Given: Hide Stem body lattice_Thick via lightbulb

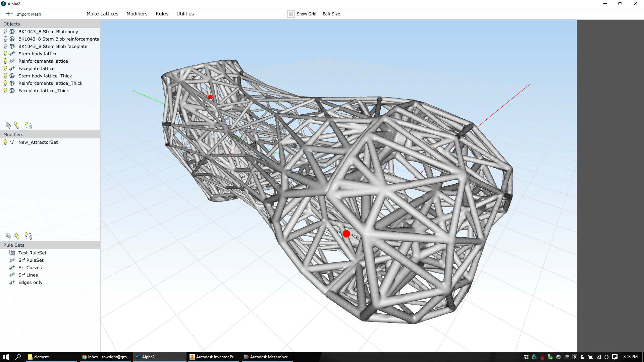Looking at the screenshot, I should 5,76.
